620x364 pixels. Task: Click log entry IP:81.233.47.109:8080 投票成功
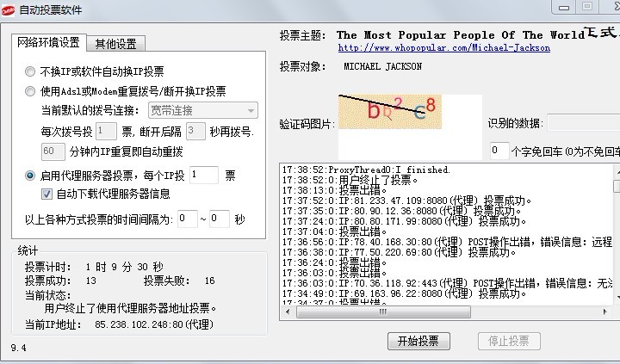pyautogui.click(x=406, y=201)
